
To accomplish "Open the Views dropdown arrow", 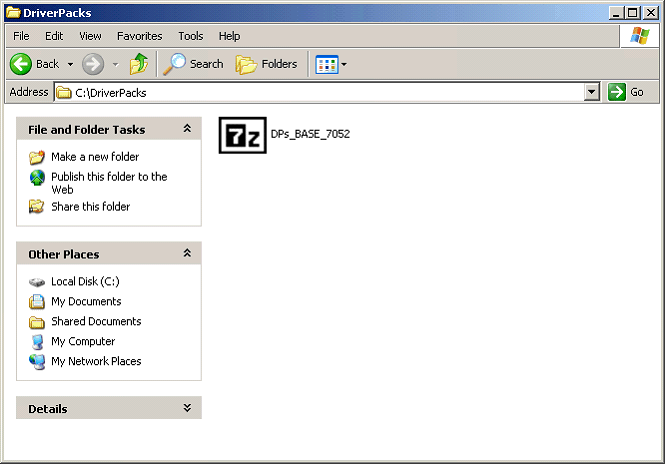I will 344,64.
